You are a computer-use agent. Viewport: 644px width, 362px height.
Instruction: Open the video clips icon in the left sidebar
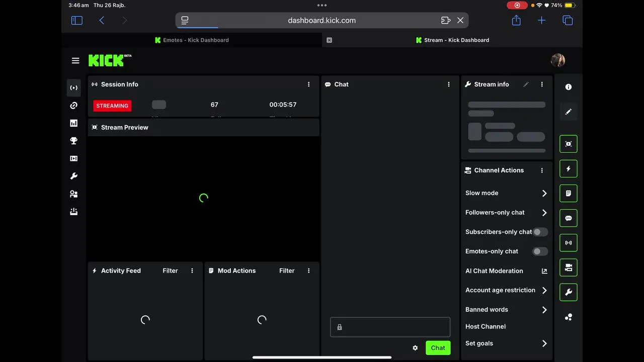[x=73, y=158]
